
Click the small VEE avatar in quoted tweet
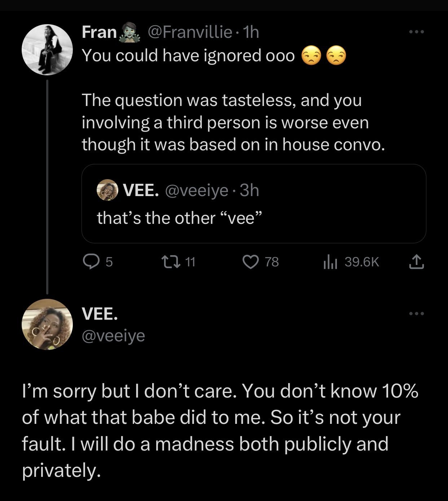107,190
